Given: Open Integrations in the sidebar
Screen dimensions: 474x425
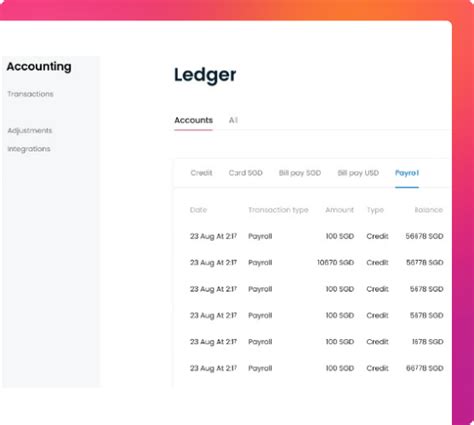Looking at the screenshot, I should point(29,149).
